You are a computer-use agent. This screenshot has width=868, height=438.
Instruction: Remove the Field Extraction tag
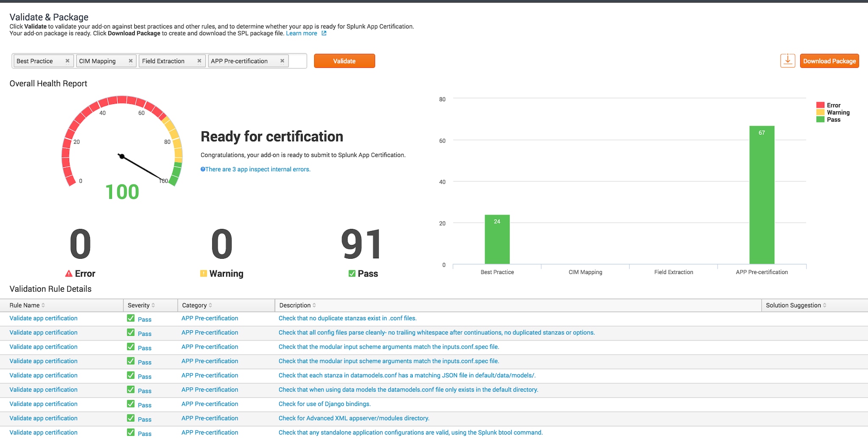pyautogui.click(x=199, y=61)
